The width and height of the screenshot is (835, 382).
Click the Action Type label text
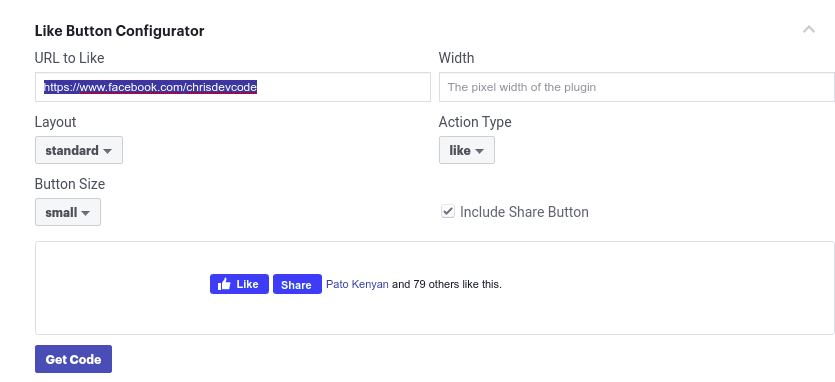point(475,122)
